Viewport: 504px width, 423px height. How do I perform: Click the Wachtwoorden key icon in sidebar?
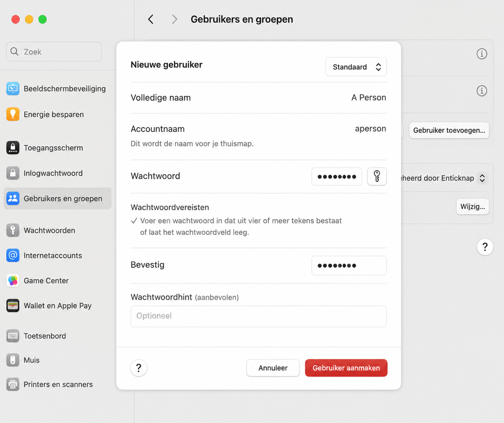click(13, 230)
